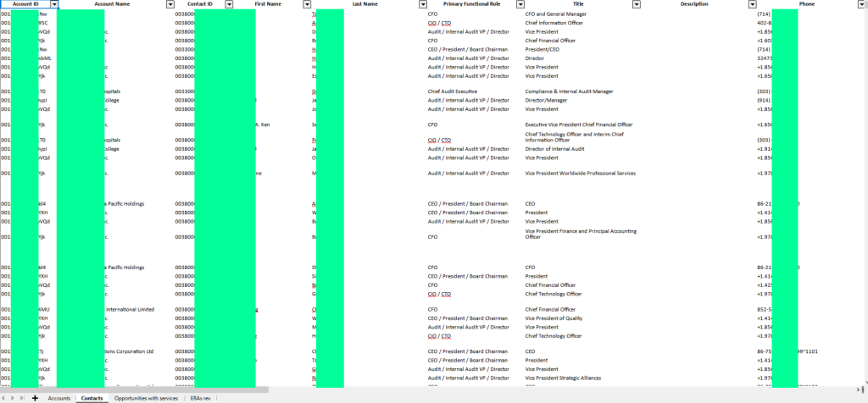Jump to last sheet navigation arrow
Viewport: 868px width, 403px height.
click(22, 398)
